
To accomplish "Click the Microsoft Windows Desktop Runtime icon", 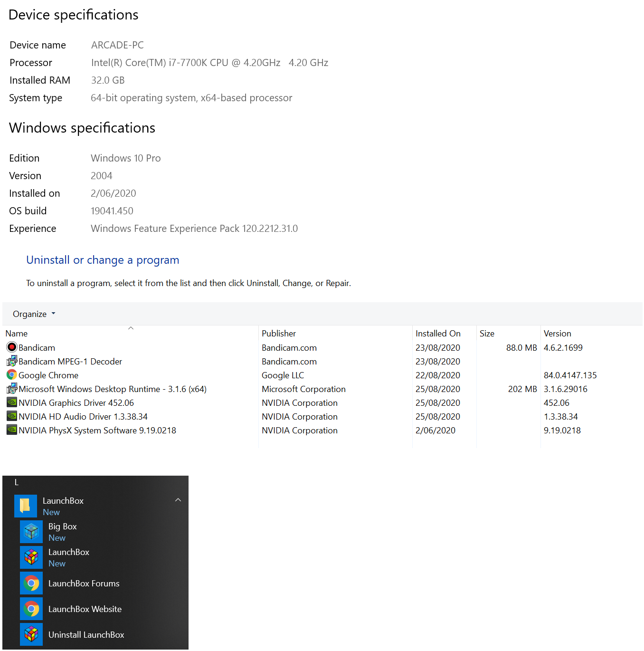I will pos(12,389).
